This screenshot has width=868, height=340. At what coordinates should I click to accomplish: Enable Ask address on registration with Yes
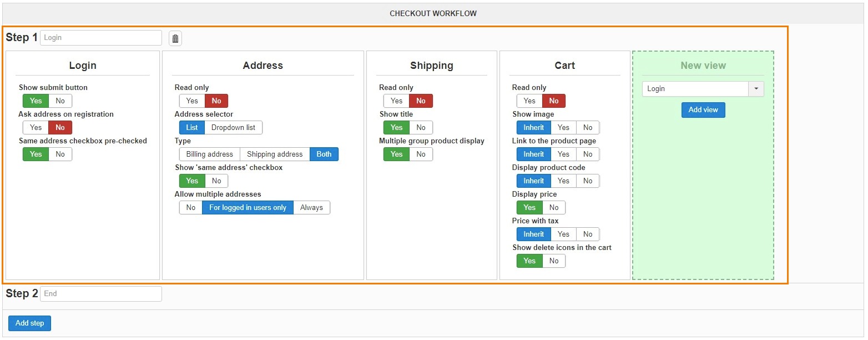36,128
